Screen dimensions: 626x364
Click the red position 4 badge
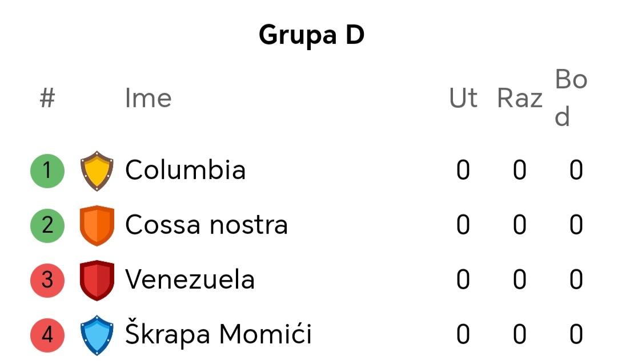(x=47, y=335)
